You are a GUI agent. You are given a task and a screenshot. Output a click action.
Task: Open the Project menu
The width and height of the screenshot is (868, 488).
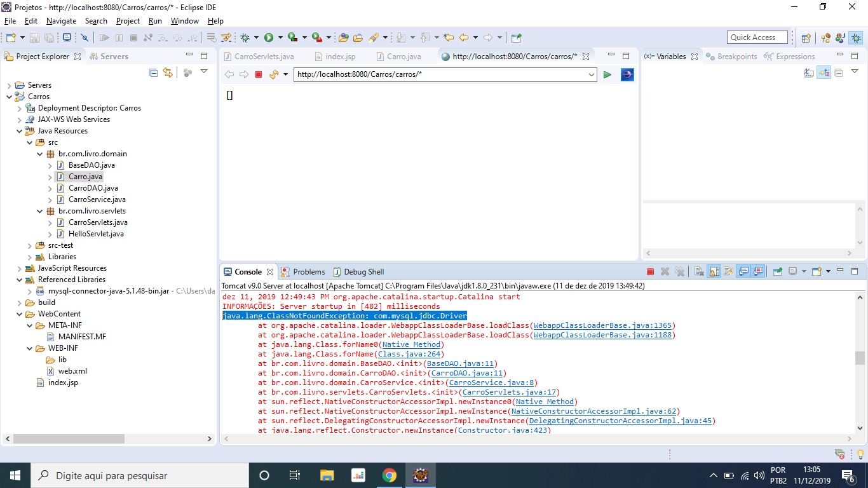(x=128, y=21)
